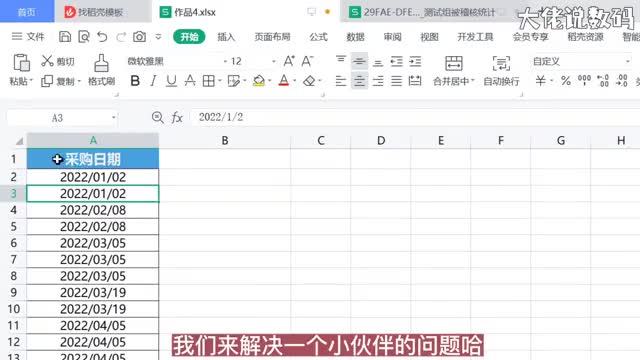
Task: Click Auto Wrap Text button
Action: [501, 71]
